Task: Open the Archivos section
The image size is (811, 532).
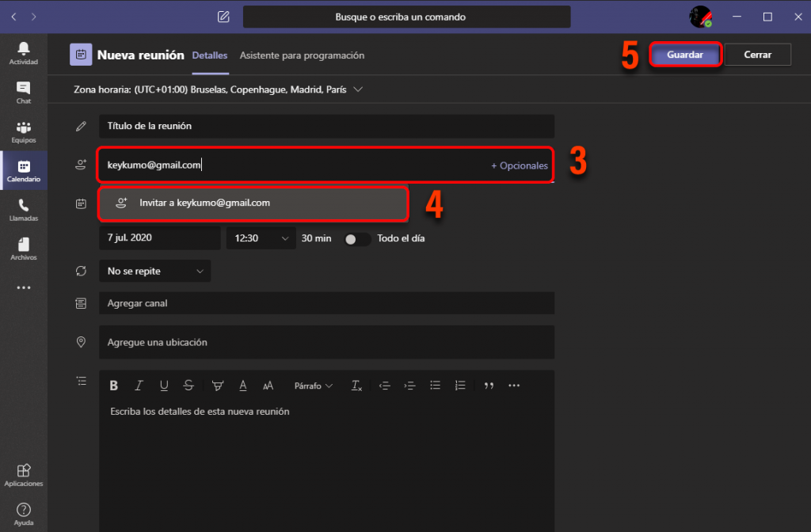Action: tap(24, 248)
